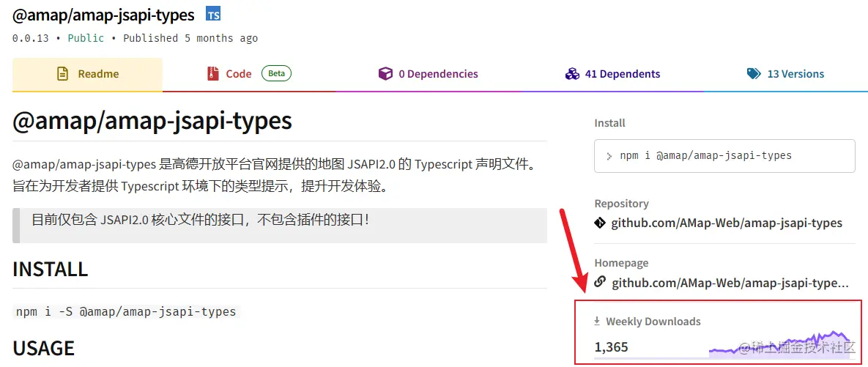Image resolution: width=868 pixels, height=367 pixels.
Task: Click the Dependents cubes icon
Action: [x=572, y=74]
